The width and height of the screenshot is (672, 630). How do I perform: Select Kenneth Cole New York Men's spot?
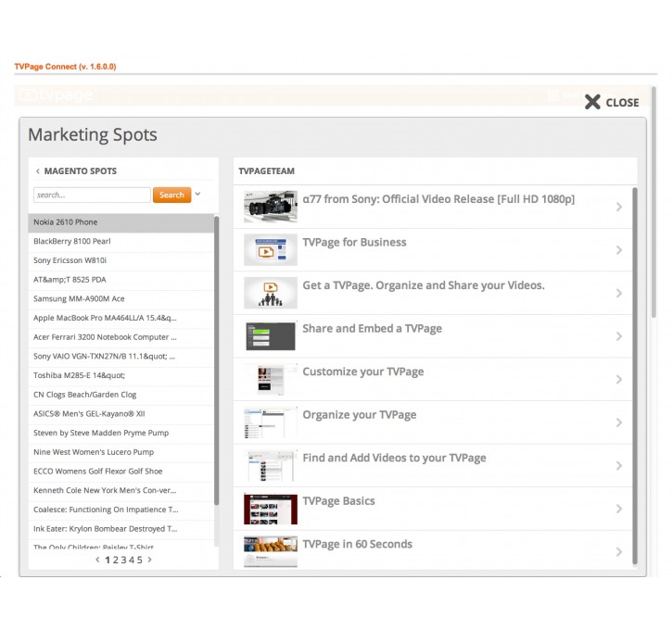(120, 490)
